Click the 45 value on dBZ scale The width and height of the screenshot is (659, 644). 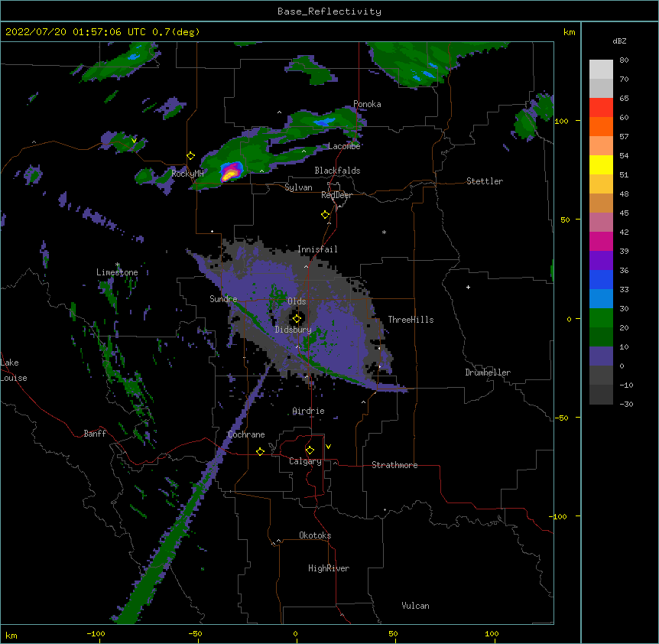point(624,213)
